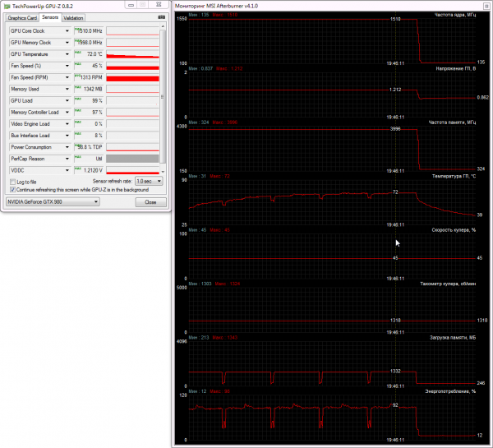493x448 pixels.
Task: Click the sensor list vertical scrollbar thumb
Action: pyautogui.click(x=163, y=96)
